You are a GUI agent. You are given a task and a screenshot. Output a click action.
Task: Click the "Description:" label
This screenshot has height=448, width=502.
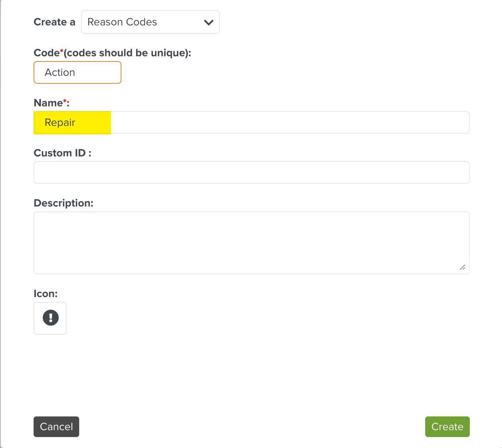63,203
